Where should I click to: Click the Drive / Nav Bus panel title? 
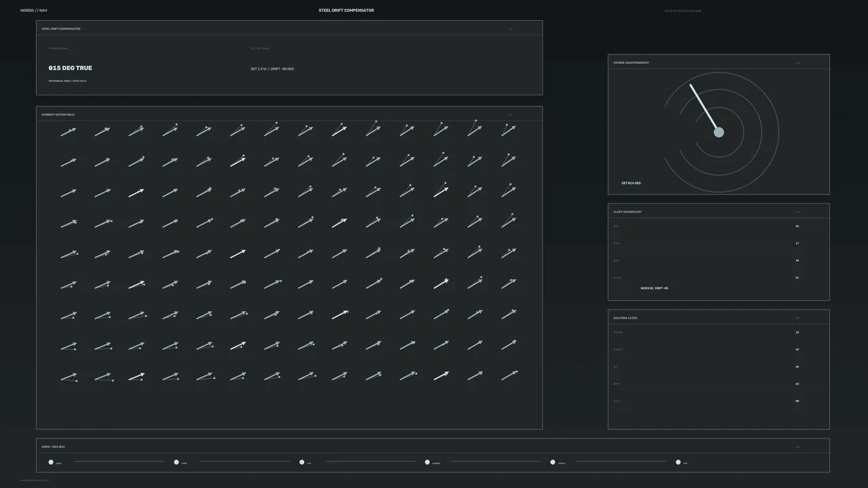coord(54,447)
